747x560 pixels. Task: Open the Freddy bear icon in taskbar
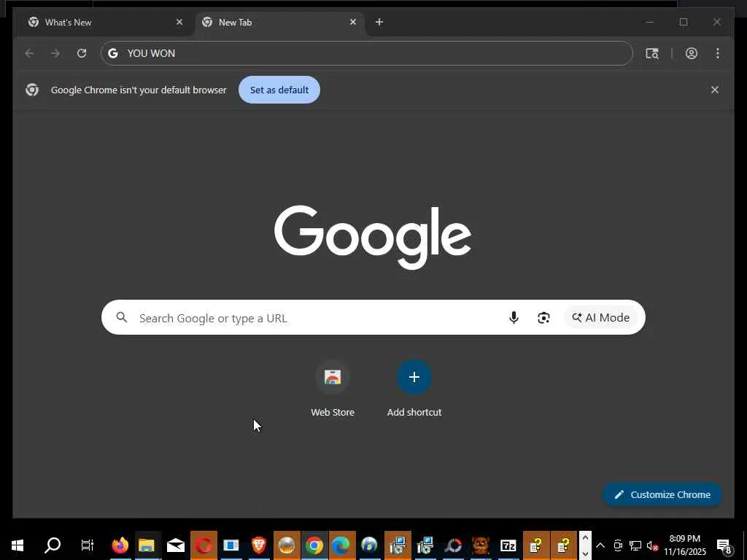[x=481, y=545]
